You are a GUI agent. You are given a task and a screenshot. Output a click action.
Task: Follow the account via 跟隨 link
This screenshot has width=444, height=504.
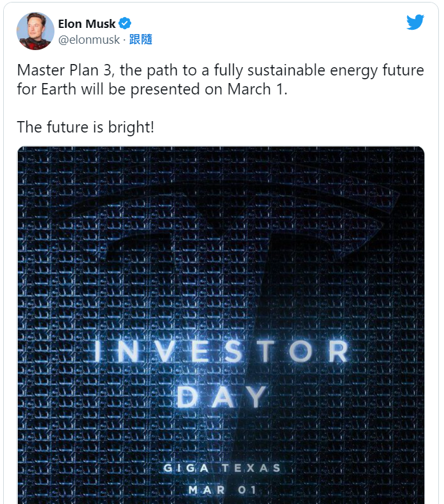[x=141, y=39]
